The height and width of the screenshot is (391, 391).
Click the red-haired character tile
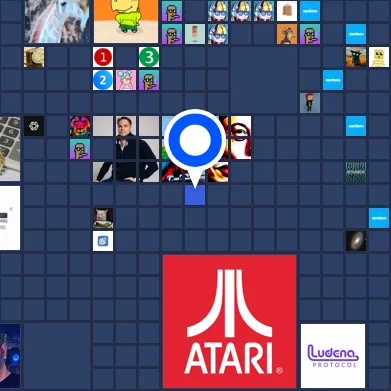[x=310, y=103]
